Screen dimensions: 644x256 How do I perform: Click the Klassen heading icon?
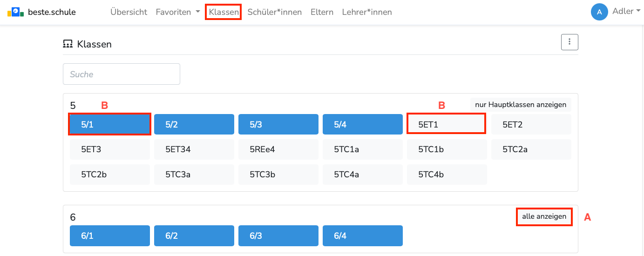[x=68, y=44]
